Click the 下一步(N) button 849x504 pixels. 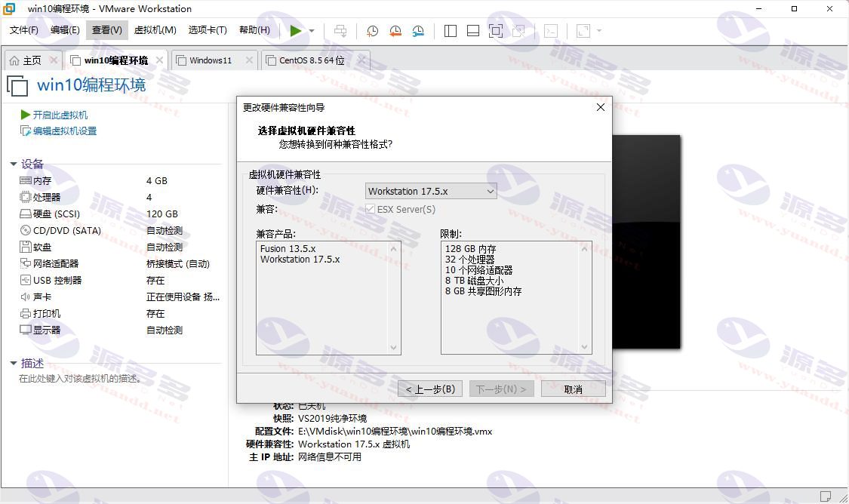501,389
